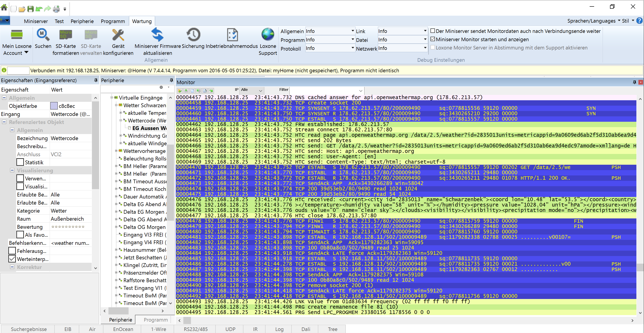Screen dimensions: 644x333
Task: Uncheck Miniserver Monitor starten und anzeigen
Action: click(x=433, y=39)
